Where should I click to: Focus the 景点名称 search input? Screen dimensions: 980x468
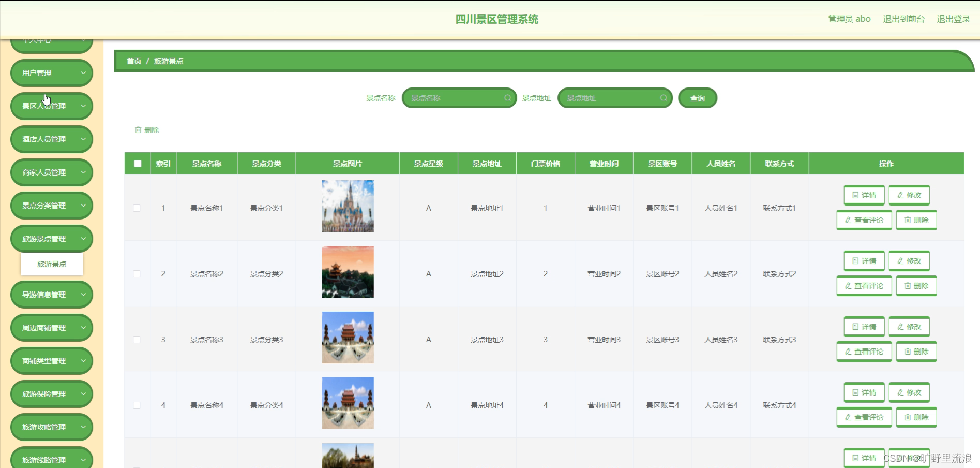[459, 98]
